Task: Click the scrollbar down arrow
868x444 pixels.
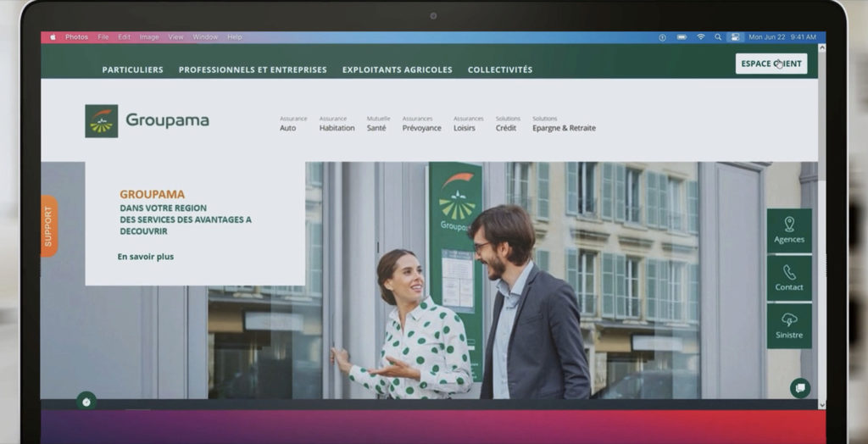Action: click(x=821, y=405)
